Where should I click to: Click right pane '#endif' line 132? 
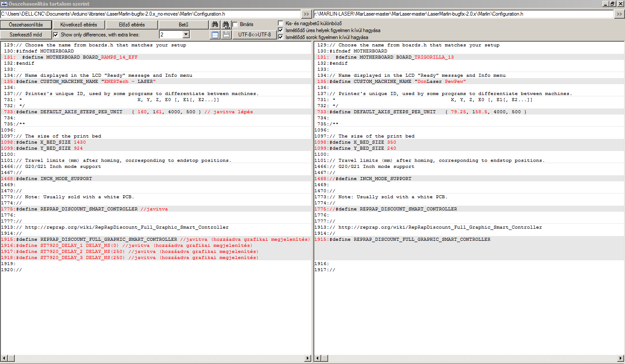point(469,63)
